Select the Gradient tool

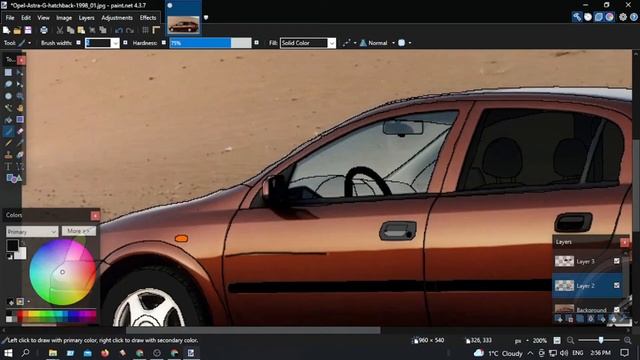click(x=20, y=120)
